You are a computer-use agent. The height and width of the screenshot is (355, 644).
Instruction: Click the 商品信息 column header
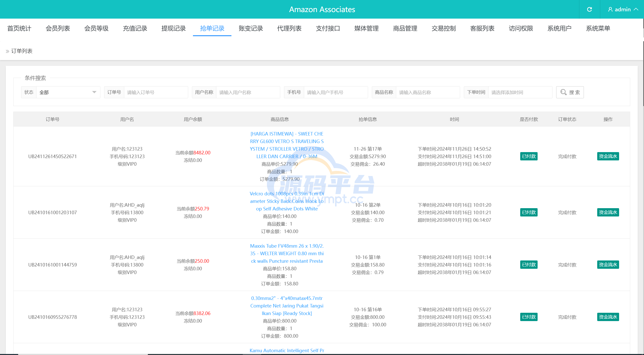point(280,119)
